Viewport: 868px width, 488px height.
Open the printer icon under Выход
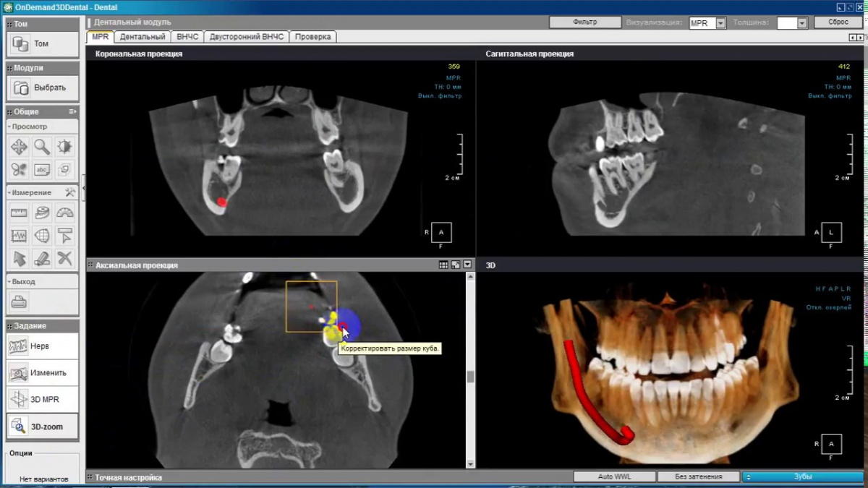tap(19, 302)
